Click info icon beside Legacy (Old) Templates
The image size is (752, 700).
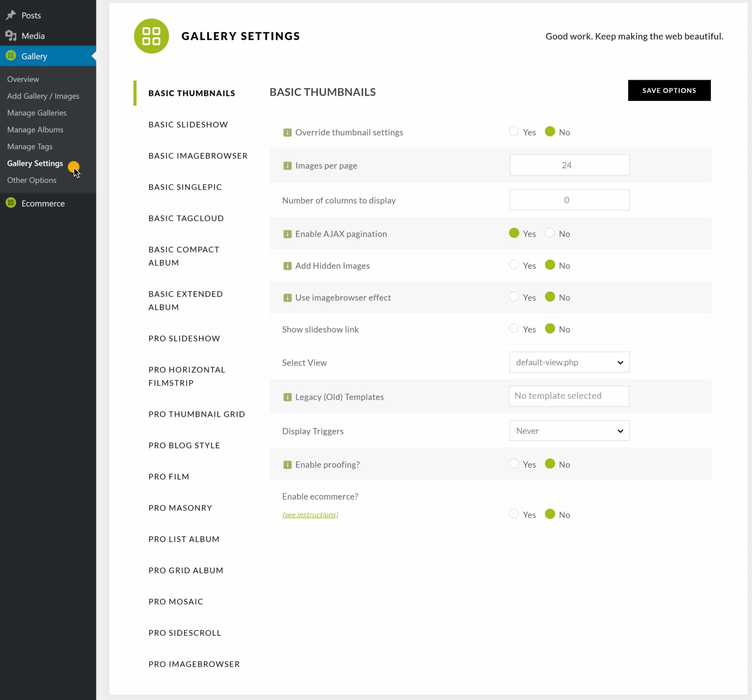tap(287, 397)
